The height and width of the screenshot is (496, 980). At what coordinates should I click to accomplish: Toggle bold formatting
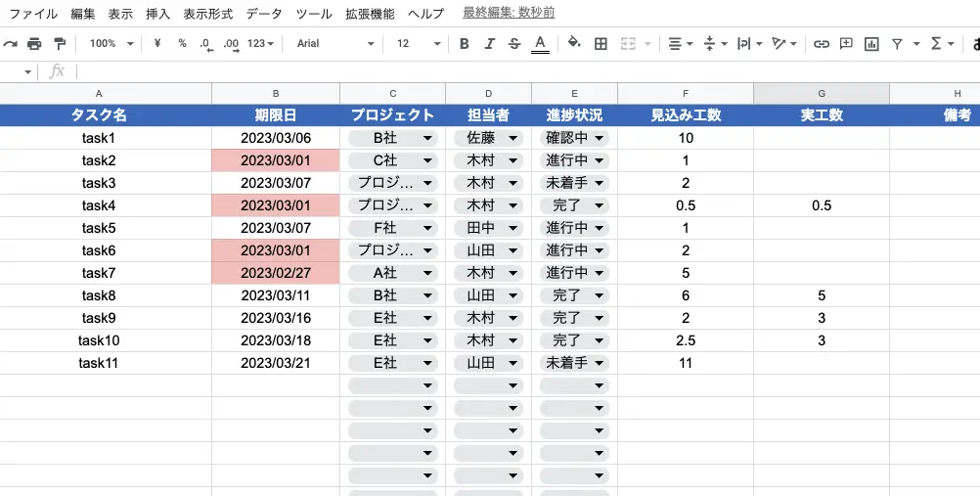465,44
